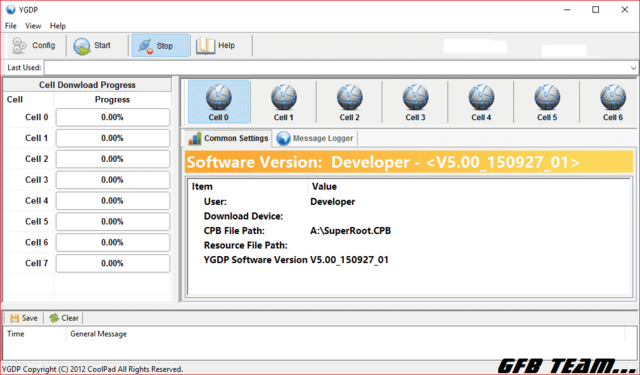This screenshot has width=640, height=375.
Task: Minimize the YGDP window
Action: click(567, 9)
